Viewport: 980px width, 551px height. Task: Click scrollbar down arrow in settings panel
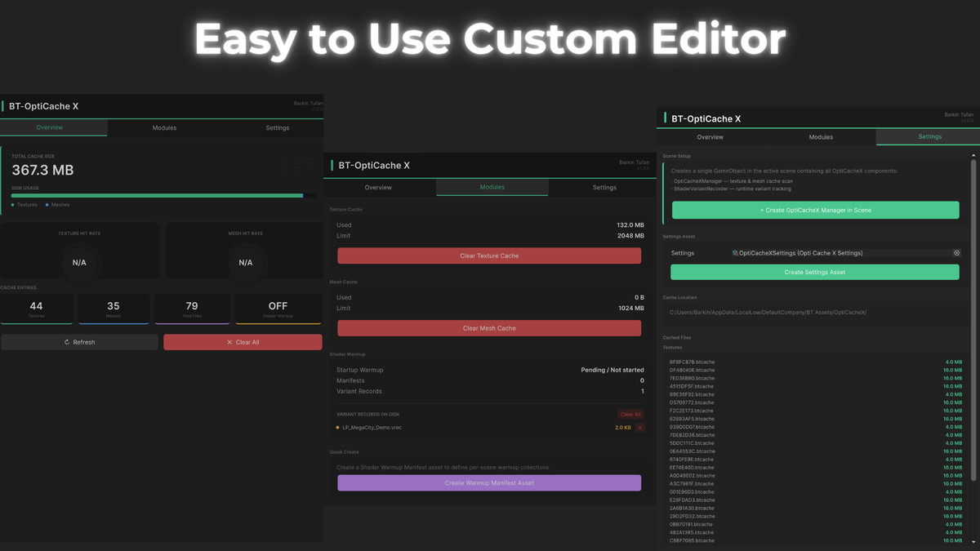(x=973, y=541)
